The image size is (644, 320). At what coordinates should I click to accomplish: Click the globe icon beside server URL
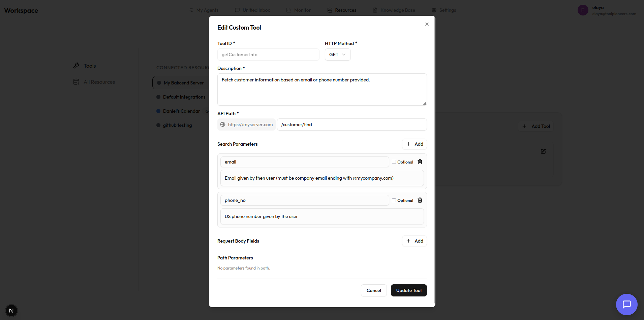coord(223,125)
